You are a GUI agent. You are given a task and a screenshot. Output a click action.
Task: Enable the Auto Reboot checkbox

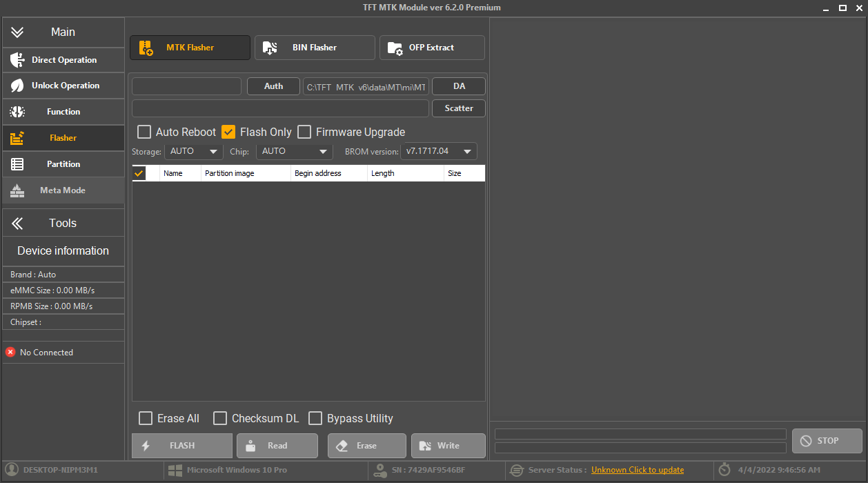(144, 132)
